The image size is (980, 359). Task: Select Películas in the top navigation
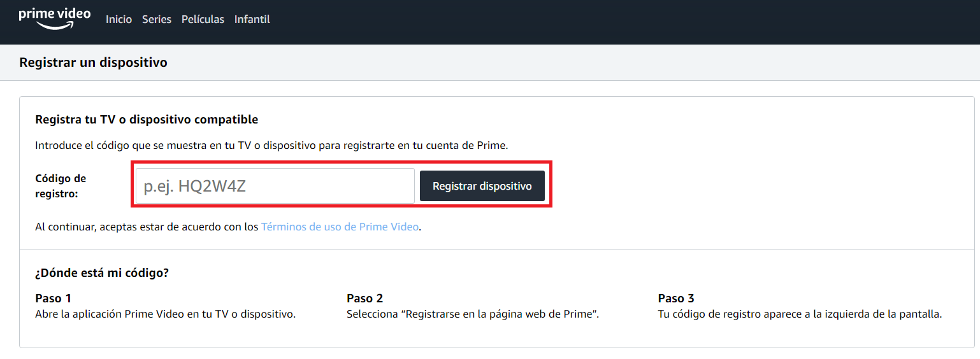click(x=203, y=19)
